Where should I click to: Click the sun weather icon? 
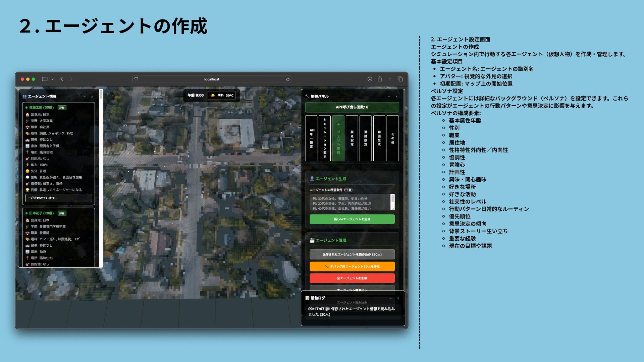213,96
